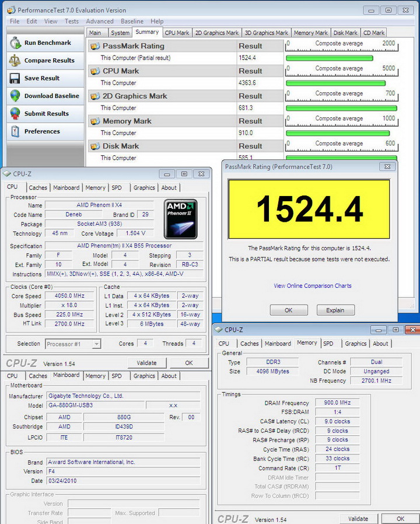Click Validate in the CPU tab window

[x=146, y=362]
